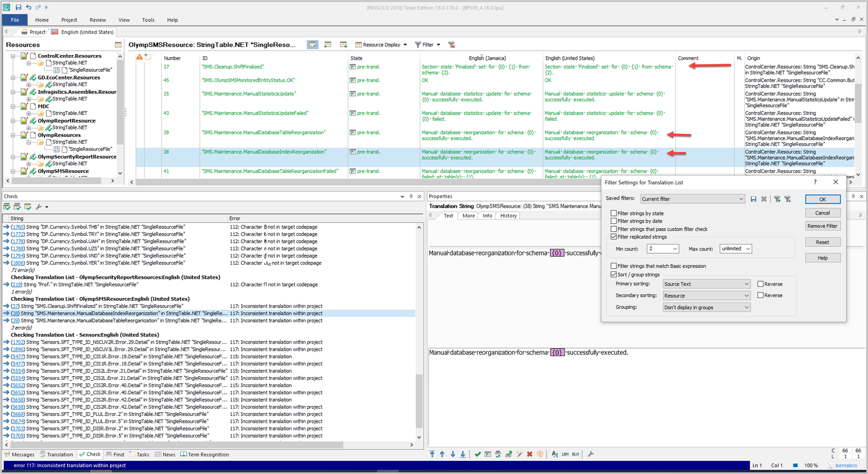Click the Remove Filter button
Image resolution: width=868 pixels, height=474 pixels.
click(823, 226)
